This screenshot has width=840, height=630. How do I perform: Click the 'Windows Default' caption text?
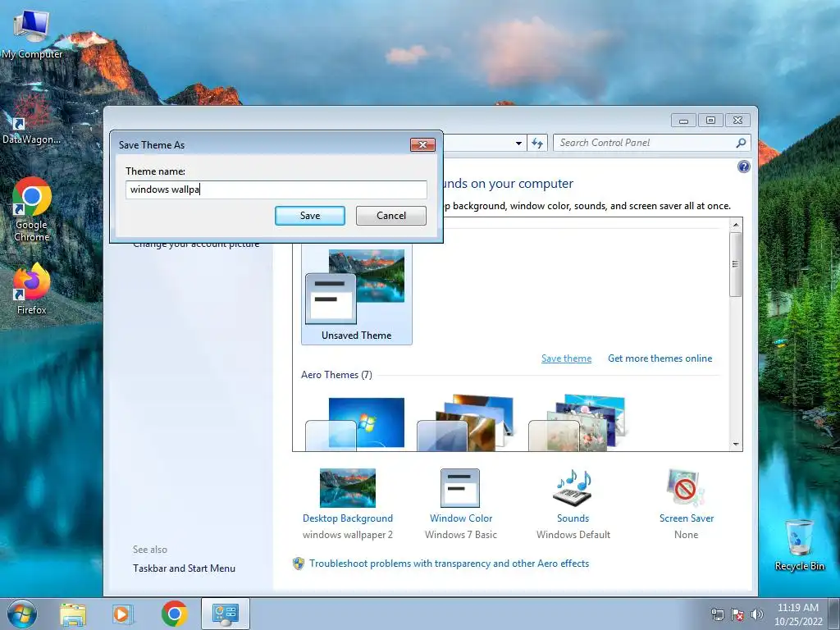pos(573,535)
